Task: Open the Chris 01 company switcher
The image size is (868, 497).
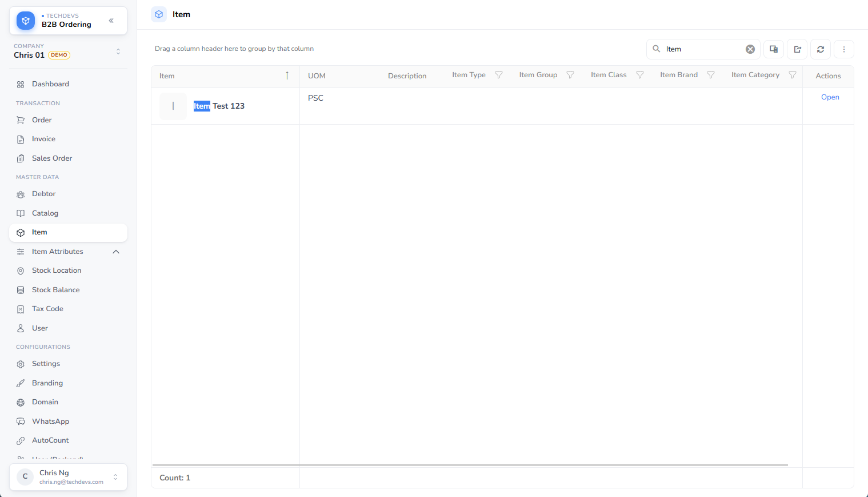Action: click(69, 51)
